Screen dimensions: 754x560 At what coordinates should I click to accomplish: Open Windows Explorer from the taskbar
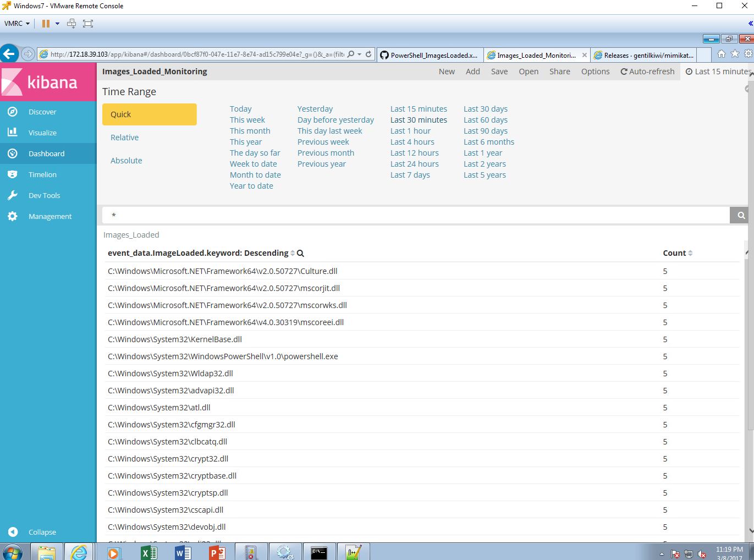click(x=47, y=552)
